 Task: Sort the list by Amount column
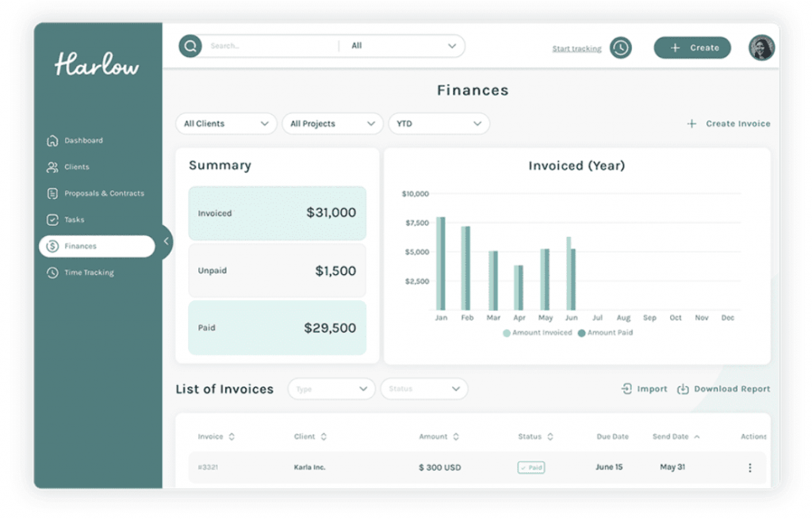pos(455,437)
